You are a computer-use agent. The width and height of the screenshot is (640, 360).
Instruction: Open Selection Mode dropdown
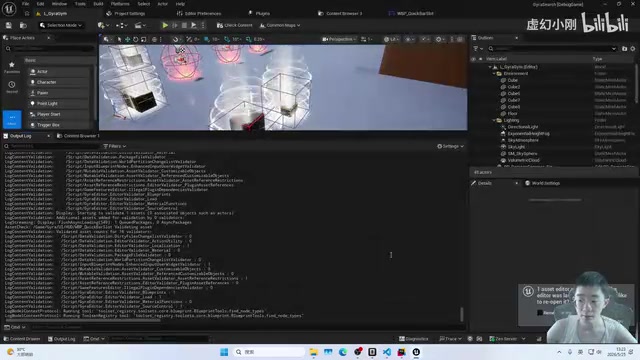pos(61,25)
